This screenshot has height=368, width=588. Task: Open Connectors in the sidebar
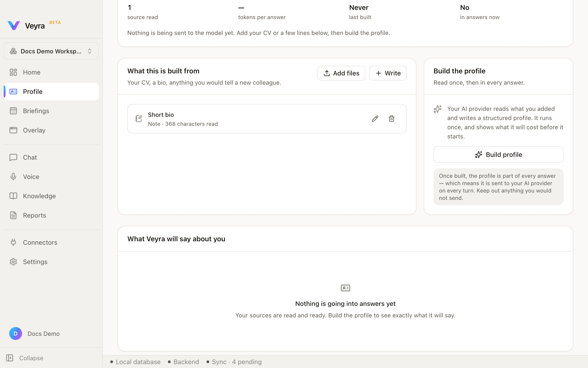51,242
